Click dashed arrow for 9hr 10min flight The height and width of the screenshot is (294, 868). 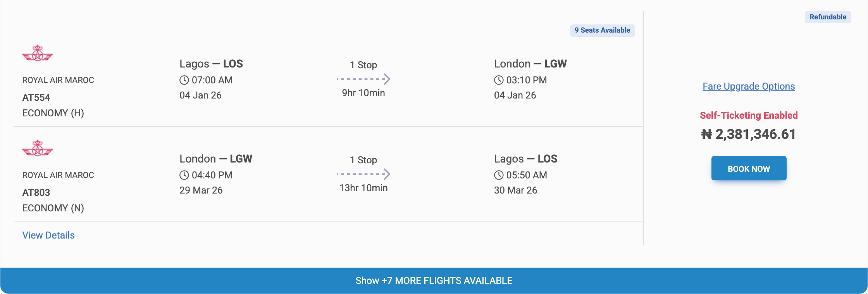coord(363,79)
